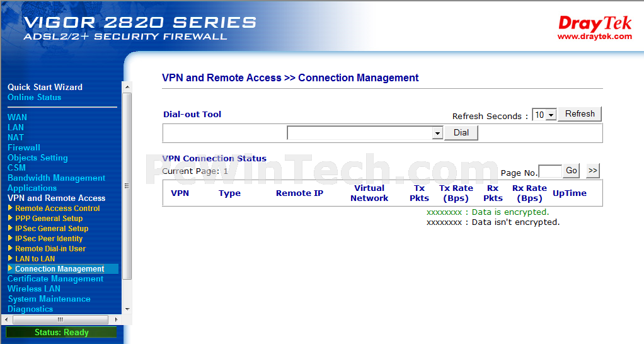Click the Status: Ready indicator
Image resolution: width=644 pixels, height=344 pixels.
point(62,333)
